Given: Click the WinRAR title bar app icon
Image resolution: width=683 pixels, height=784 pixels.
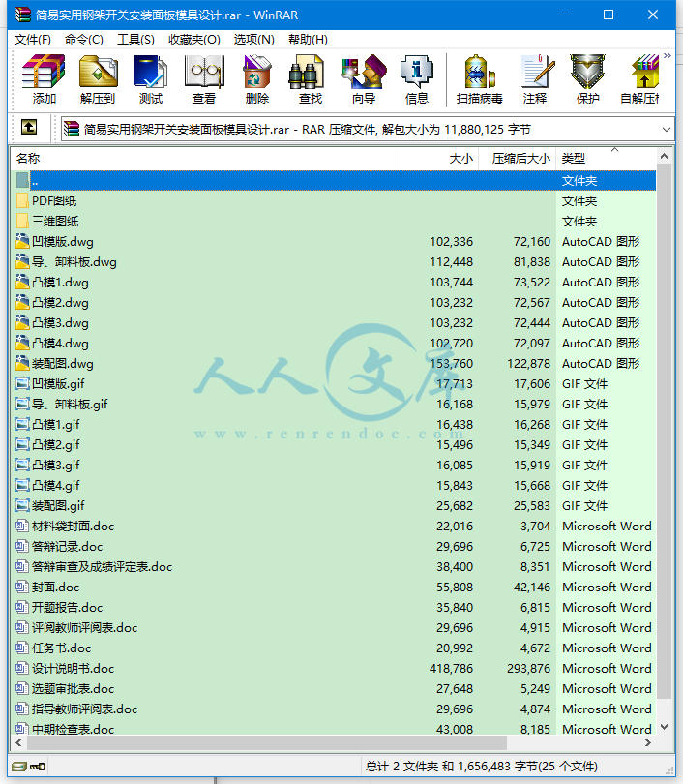Looking at the screenshot, I should pos(22,15).
